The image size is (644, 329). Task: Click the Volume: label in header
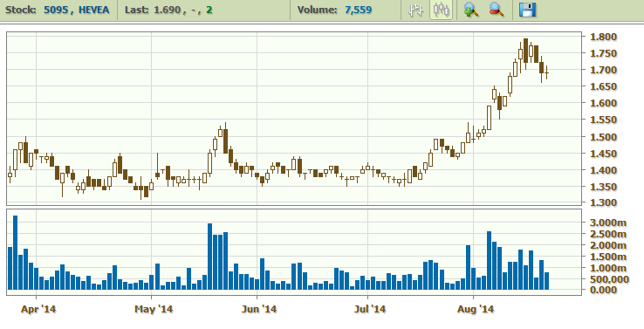(x=317, y=10)
